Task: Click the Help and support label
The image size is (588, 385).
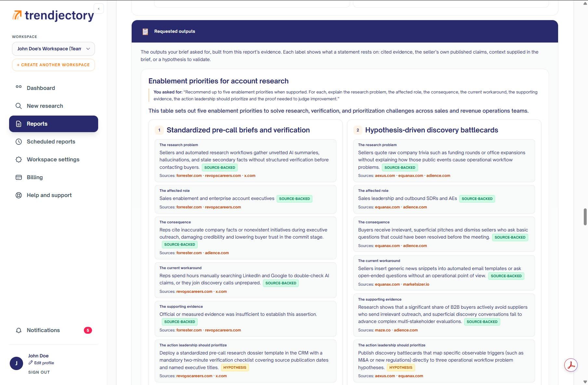Action: (x=49, y=195)
